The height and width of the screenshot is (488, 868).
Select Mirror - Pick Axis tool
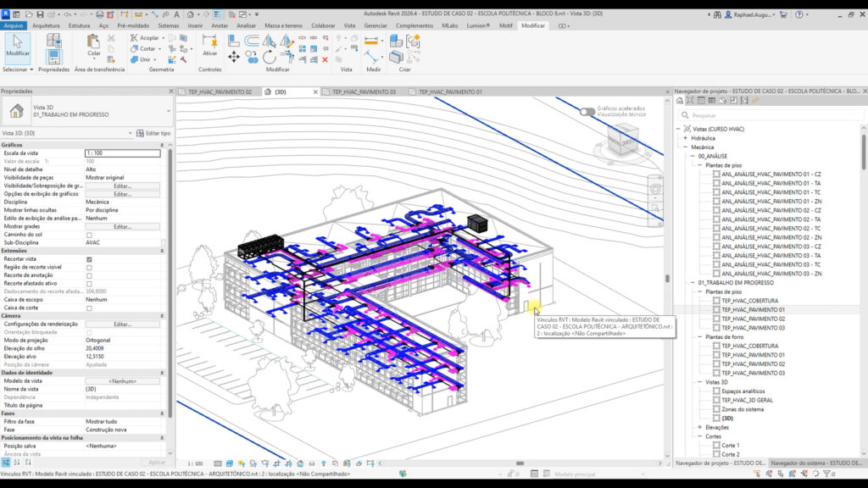(269, 41)
